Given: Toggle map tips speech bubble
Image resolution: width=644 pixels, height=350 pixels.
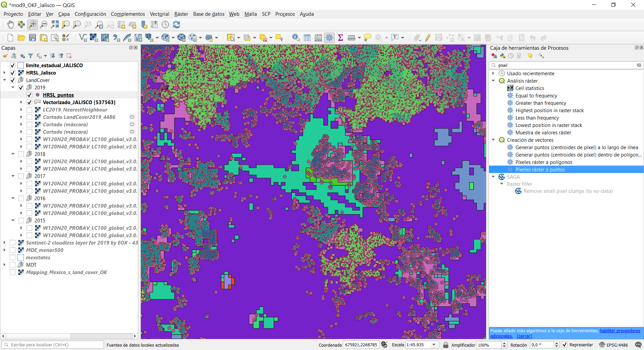Looking at the screenshot, I should (x=368, y=38).
